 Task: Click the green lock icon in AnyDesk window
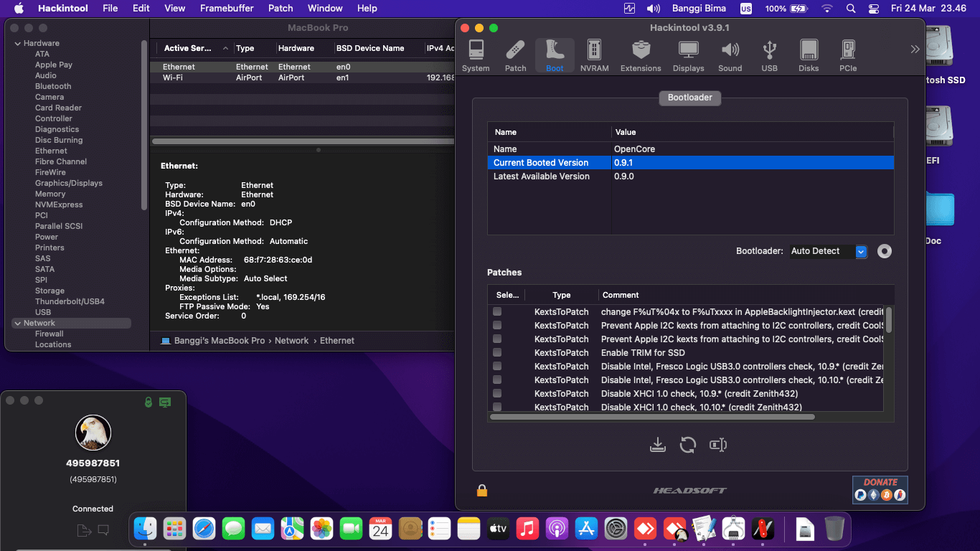149,402
